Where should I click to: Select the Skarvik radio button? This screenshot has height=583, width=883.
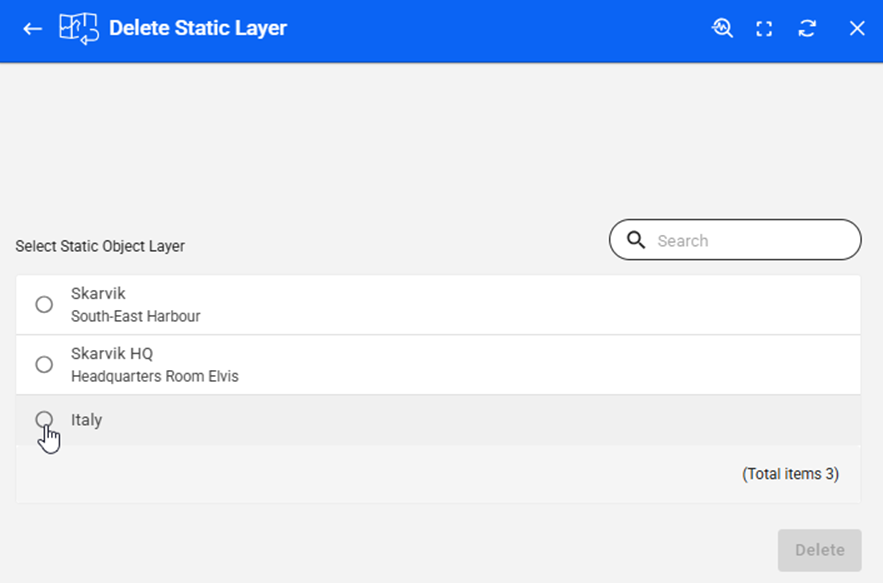[44, 304]
